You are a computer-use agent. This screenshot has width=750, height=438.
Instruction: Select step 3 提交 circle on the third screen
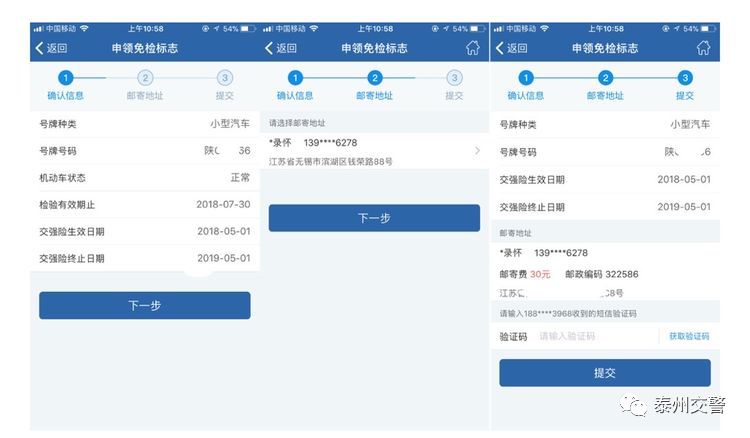(684, 77)
